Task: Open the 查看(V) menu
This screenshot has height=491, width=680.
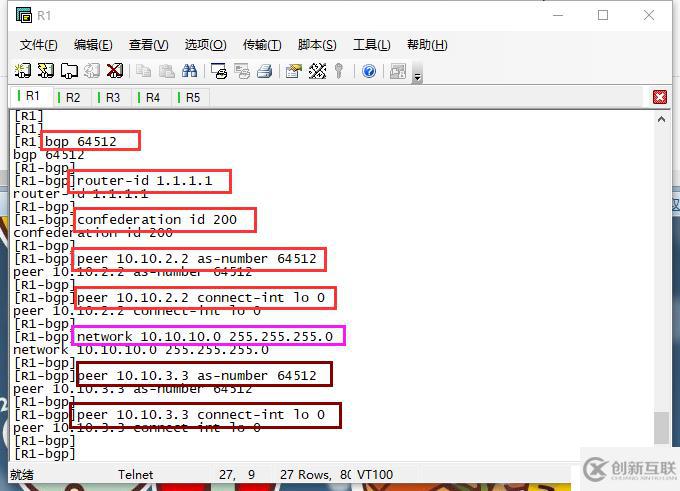Action: pos(149,45)
